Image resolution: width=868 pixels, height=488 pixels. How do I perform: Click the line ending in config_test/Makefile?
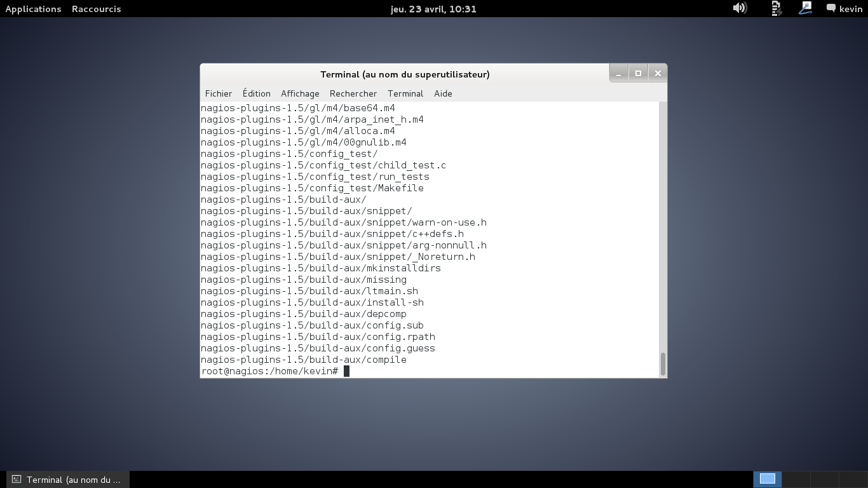(x=312, y=188)
